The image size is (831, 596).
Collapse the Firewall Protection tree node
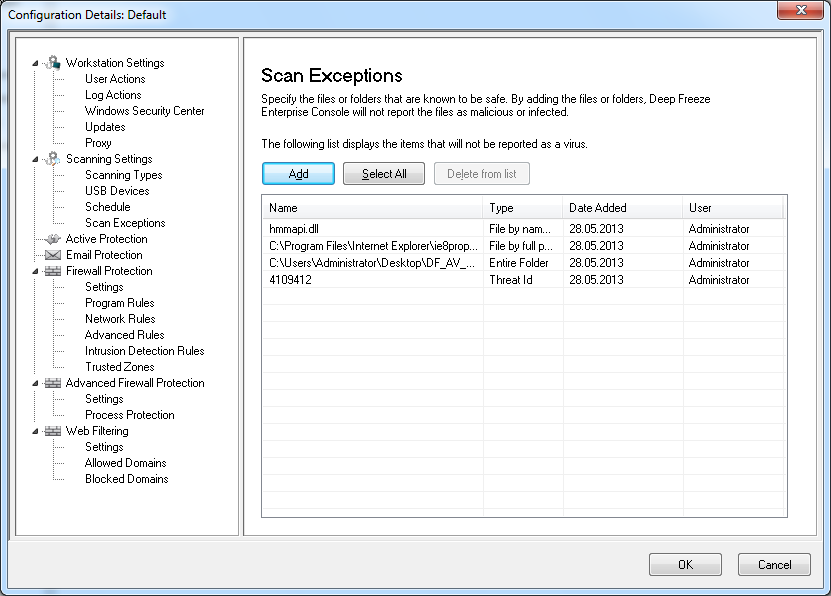pos(36,272)
